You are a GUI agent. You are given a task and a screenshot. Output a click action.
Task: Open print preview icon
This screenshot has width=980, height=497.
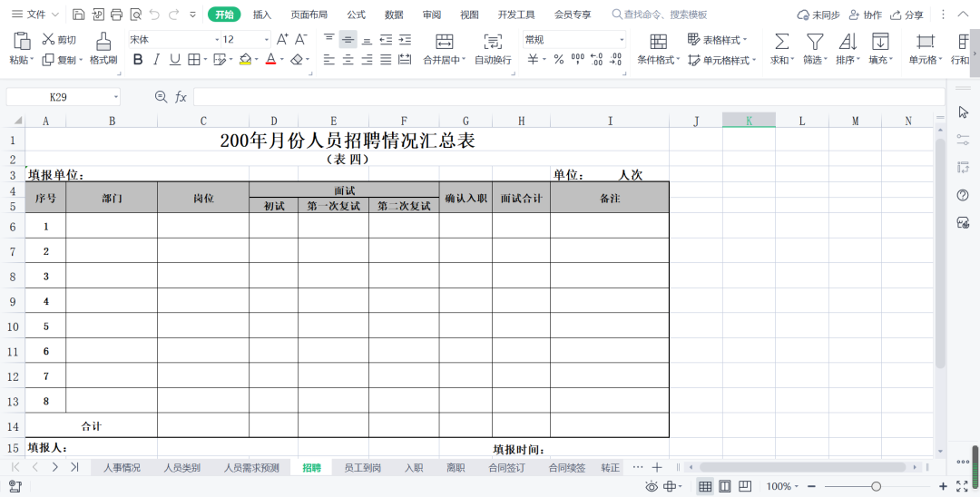135,15
